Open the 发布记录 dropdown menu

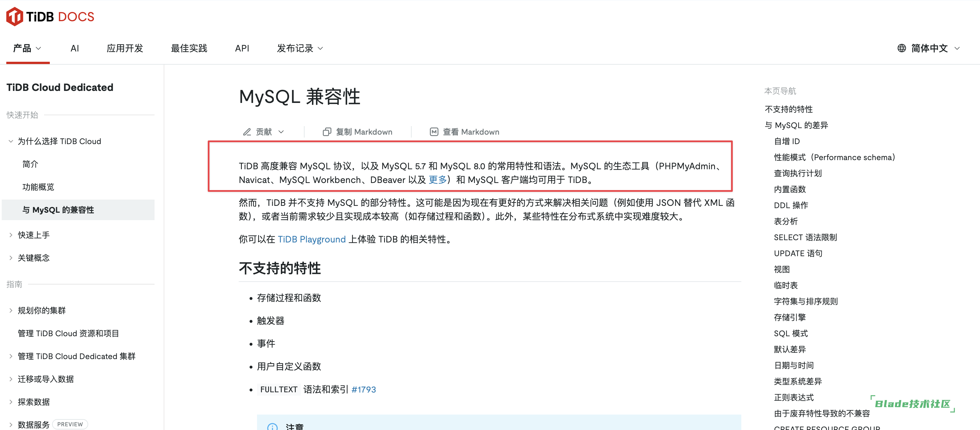[300, 48]
